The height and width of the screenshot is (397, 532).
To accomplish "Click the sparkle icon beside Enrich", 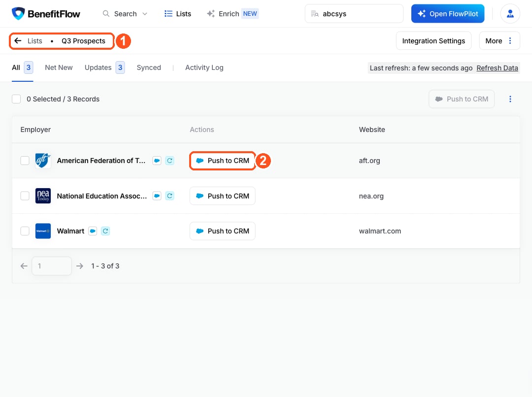I will tap(211, 14).
